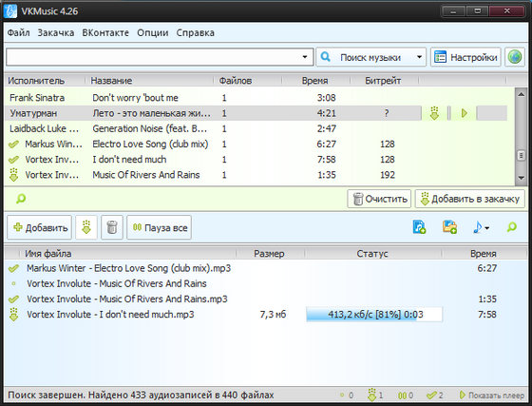532x406 pixels.
Task: Sort results by Файлов column
Action: pyautogui.click(x=236, y=81)
